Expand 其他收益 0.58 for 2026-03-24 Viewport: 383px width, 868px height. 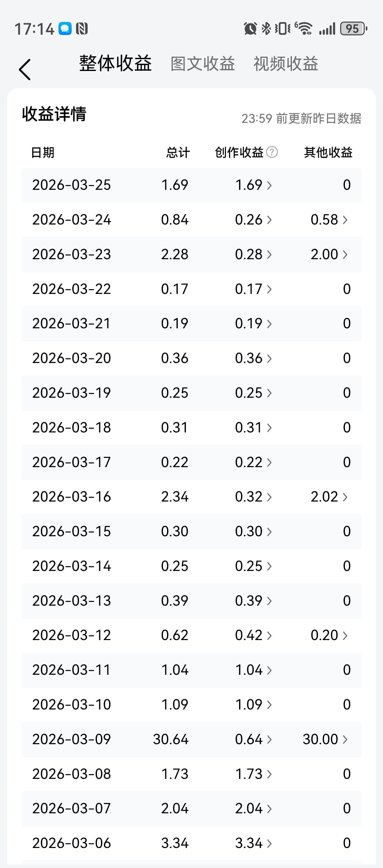click(329, 220)
